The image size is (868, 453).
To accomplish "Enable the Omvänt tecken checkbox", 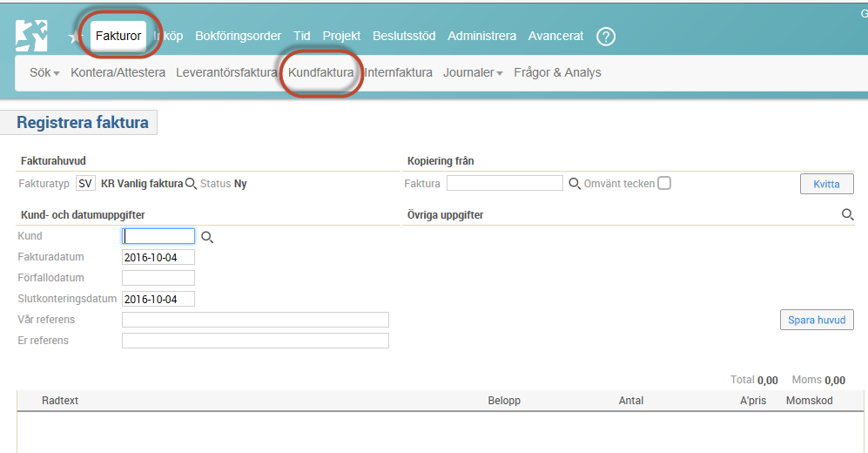I will pyautogui.click(x=664, y=183).
